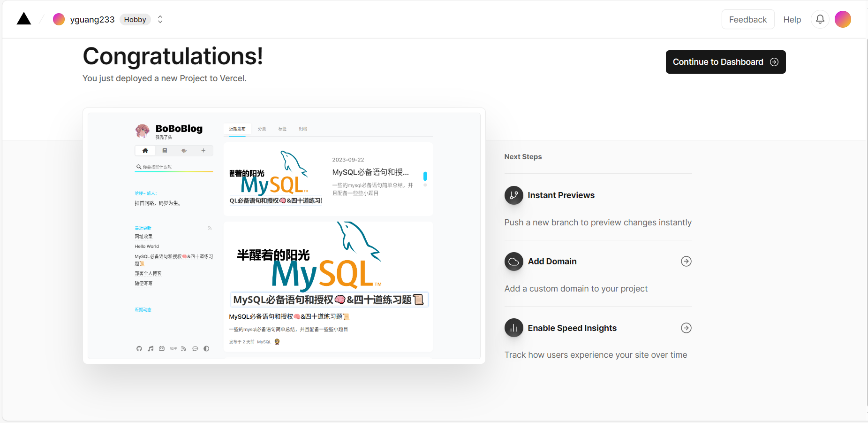This screenshot has height=423, width=868.
Task: Click the Speed Insights bar chart icon
Action: tap(513, 328)
